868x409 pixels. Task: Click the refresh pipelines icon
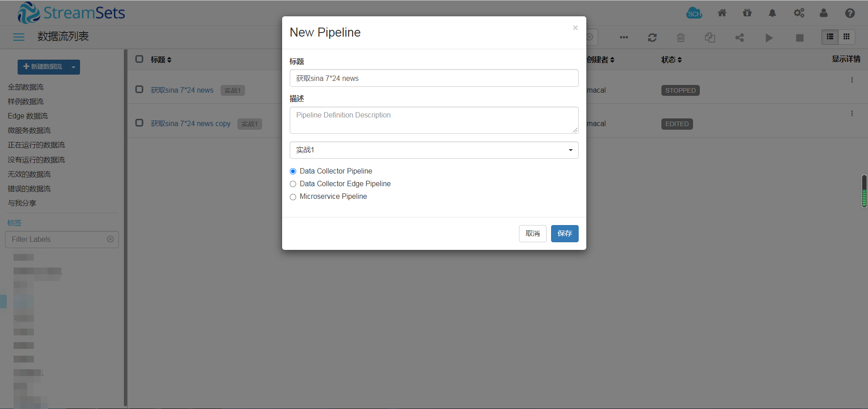(x=652, y=38)
